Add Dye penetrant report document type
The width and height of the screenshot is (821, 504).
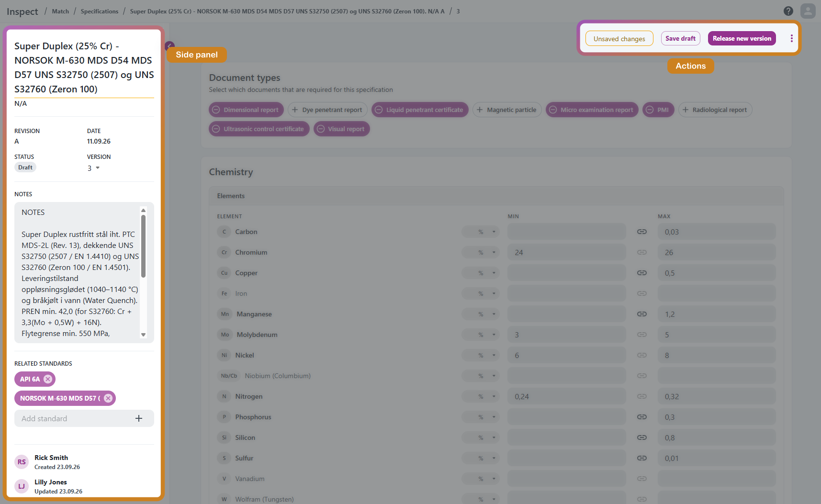pyautogui.click(x=327, y=110)
